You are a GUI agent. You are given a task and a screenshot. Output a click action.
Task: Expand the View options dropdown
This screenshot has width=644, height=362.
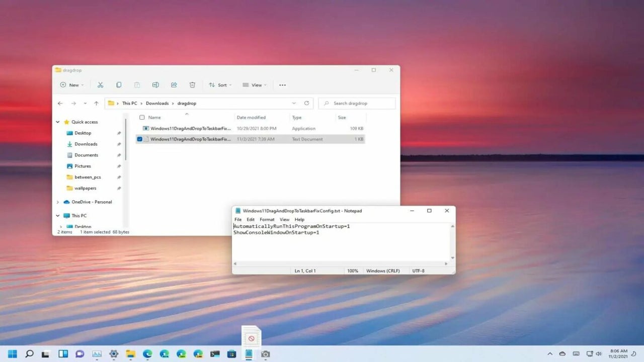[254, 85]
